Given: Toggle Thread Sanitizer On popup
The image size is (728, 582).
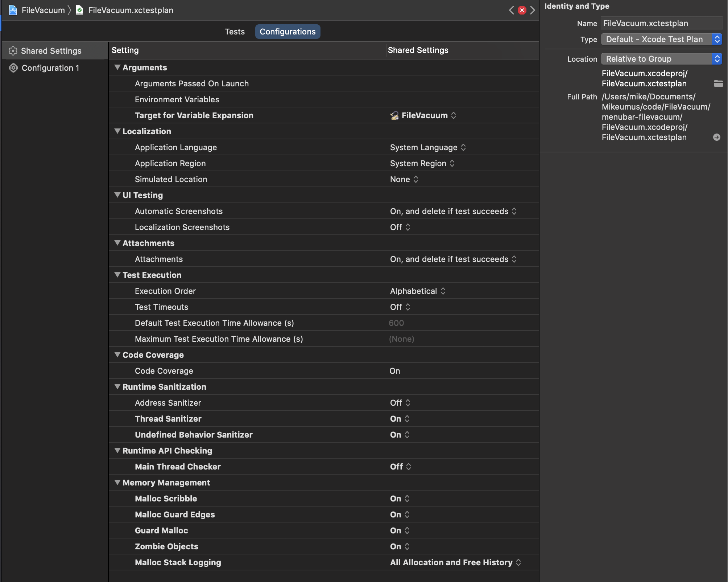Looking at the screenshot, I should click(x=400, y=419).
